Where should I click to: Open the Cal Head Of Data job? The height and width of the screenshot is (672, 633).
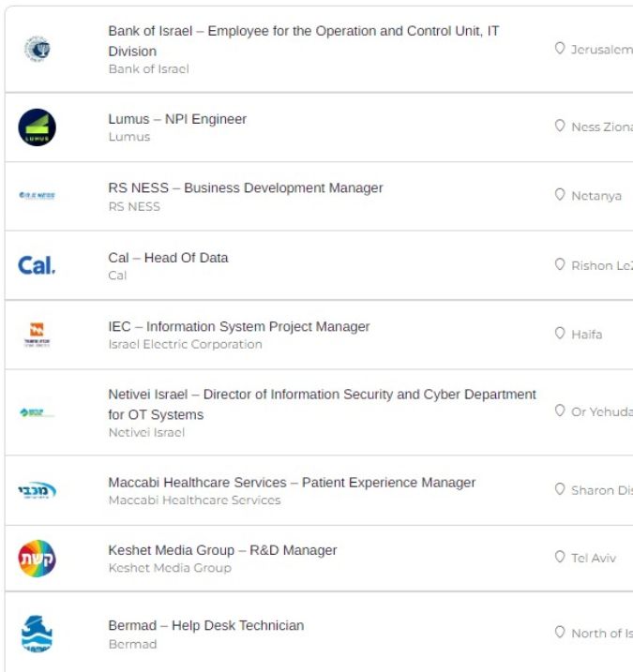(168, 258)
